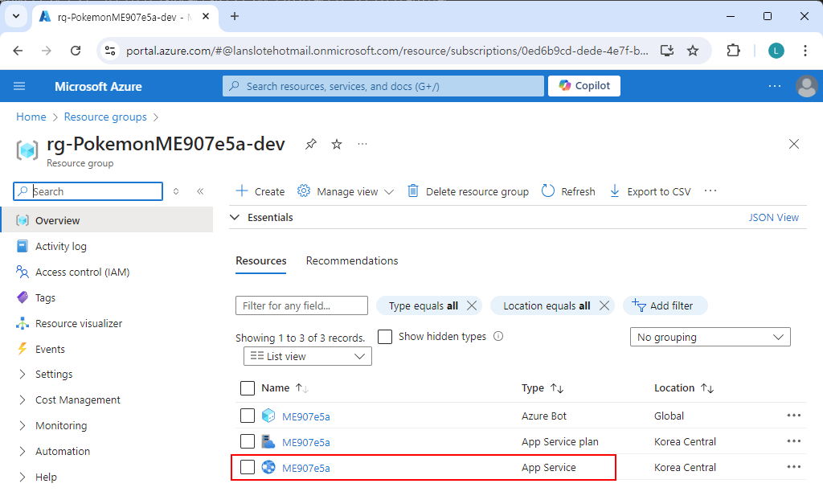Image resolution: width=823 pixels, height=504 pixels.
Task: Click Delete resource group
Action: coord(469,191)
